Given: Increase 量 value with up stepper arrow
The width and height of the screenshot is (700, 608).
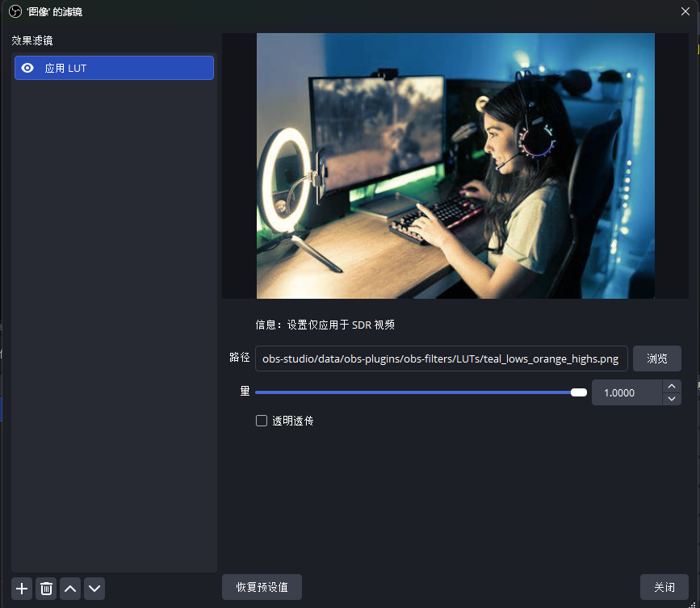Looking at the screenshot, I should (x=672, y=387).
